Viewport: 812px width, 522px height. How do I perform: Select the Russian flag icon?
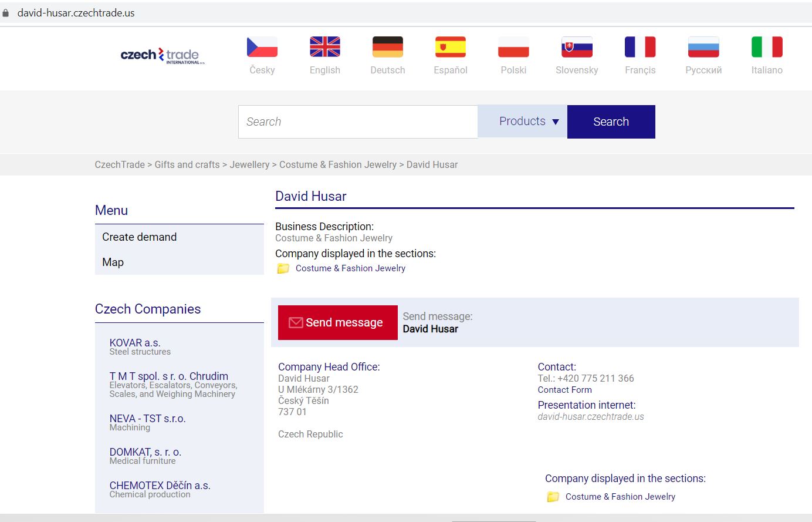click(x=703, y=47)
